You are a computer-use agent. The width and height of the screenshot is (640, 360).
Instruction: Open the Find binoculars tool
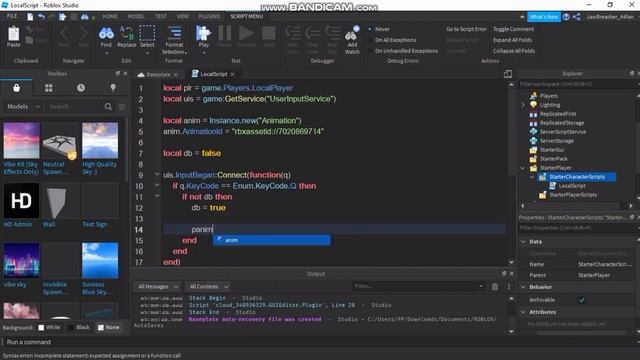point(106,34)
